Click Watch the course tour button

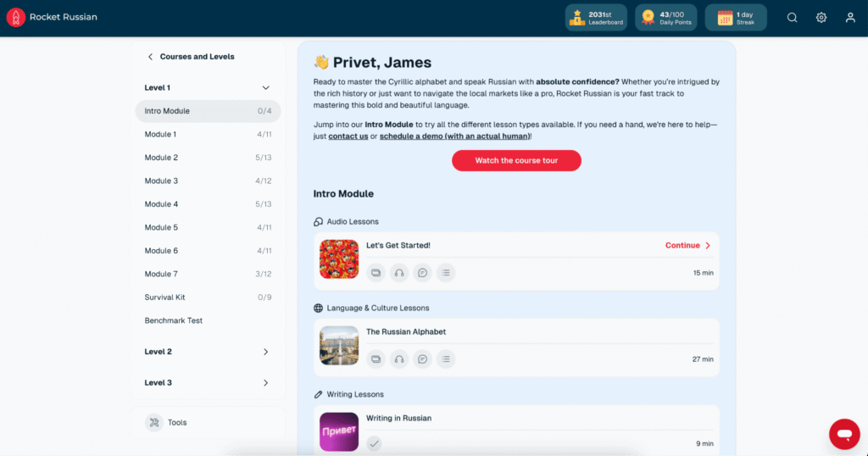516,160
